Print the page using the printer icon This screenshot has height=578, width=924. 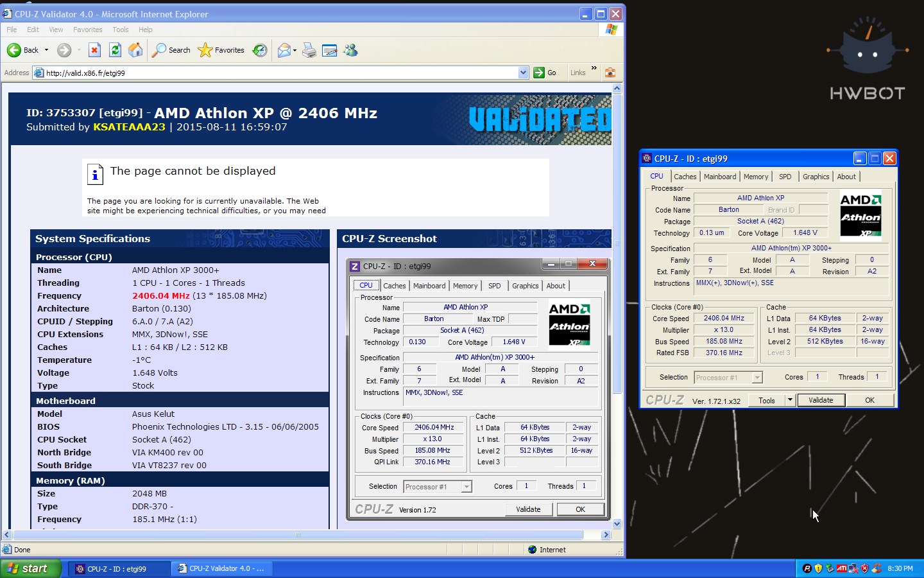[309, 50]
